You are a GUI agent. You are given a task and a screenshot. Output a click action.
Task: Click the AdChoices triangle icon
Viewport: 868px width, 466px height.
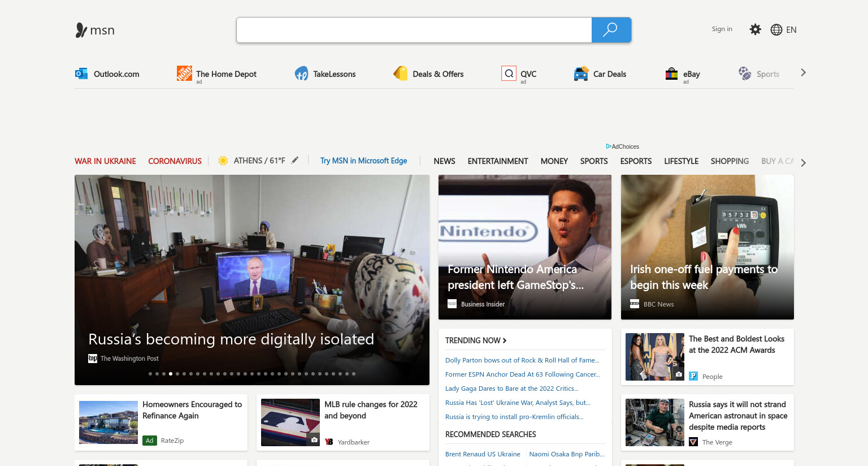(609, 146)
